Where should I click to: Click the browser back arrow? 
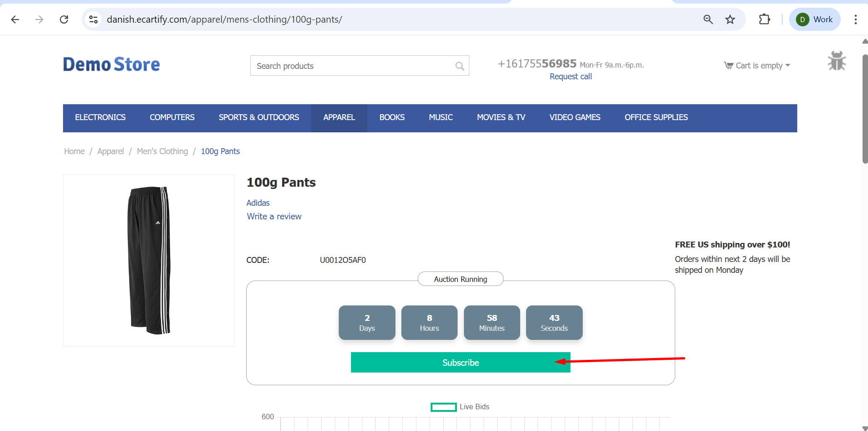click(15, 19)
